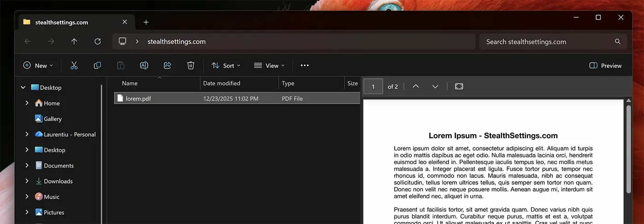This screenshot has height=224, width=644.
Task: Expand the address bar breadcrumb chevron
Action: pos(137,41)
